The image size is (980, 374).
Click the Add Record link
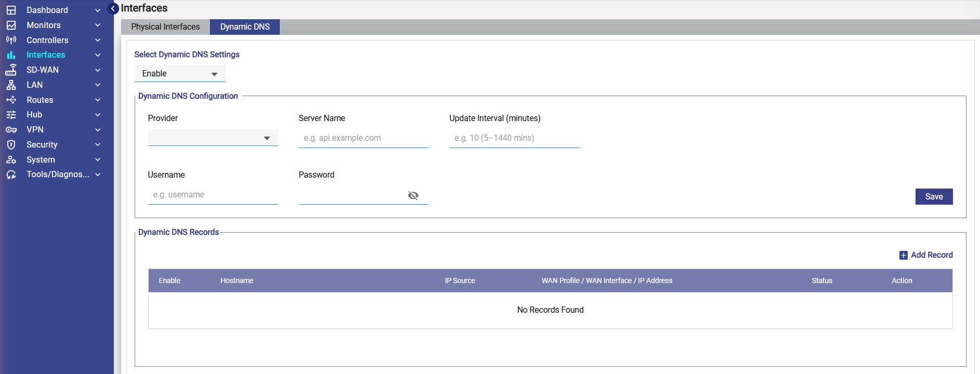click(x=932, y=255)
